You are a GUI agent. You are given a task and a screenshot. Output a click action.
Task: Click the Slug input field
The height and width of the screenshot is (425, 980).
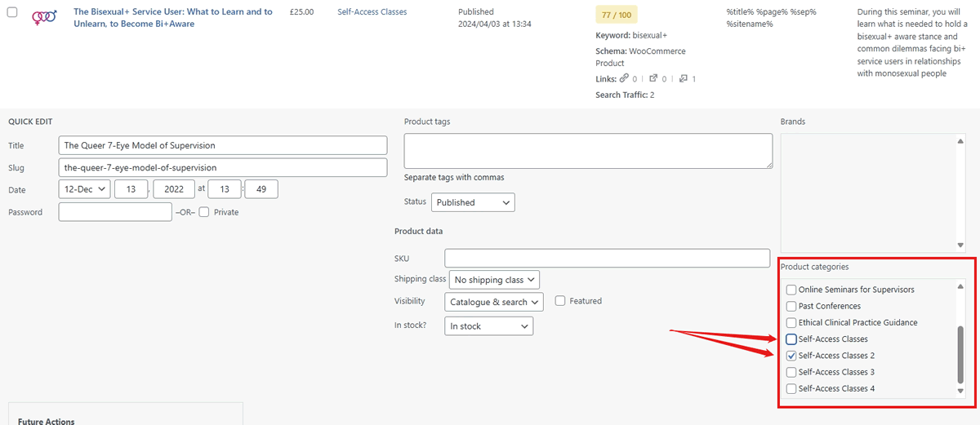[x=223, y=167]
